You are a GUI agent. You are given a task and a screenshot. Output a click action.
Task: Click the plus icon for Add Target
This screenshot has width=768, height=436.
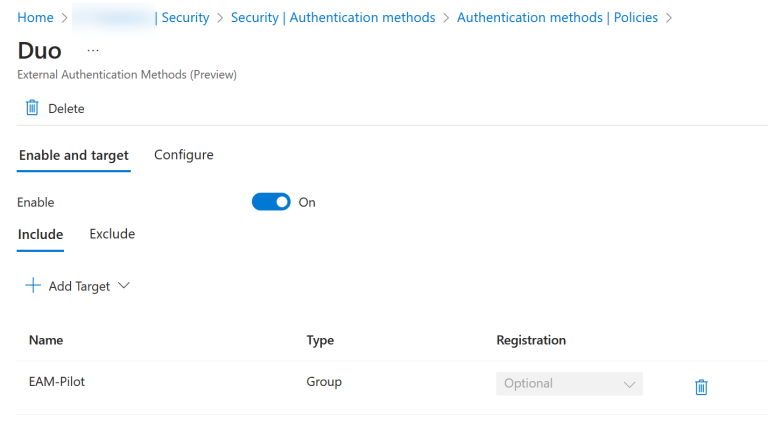click(34, 286)
